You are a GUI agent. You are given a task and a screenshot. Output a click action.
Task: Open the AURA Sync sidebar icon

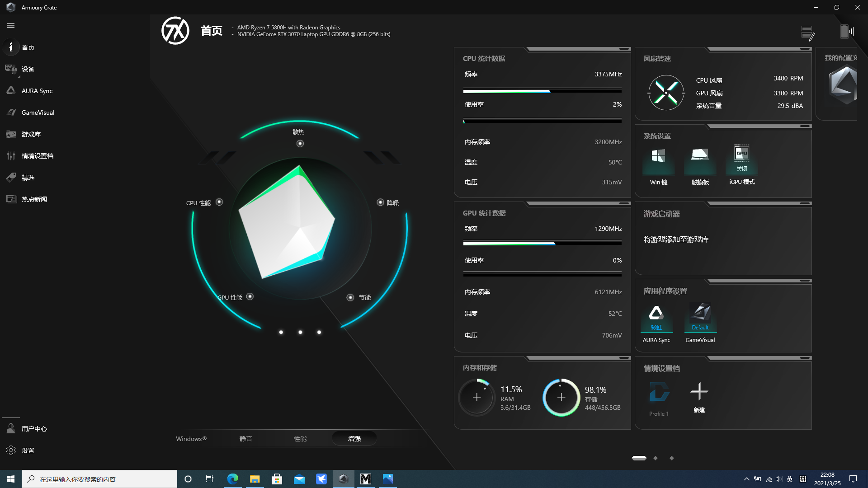(x=11, y=90)
